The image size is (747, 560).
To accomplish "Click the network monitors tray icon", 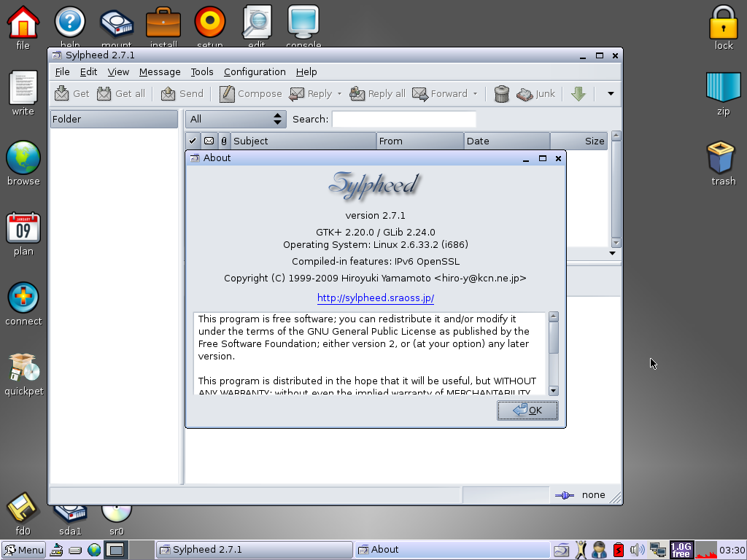I will (658, 550).
